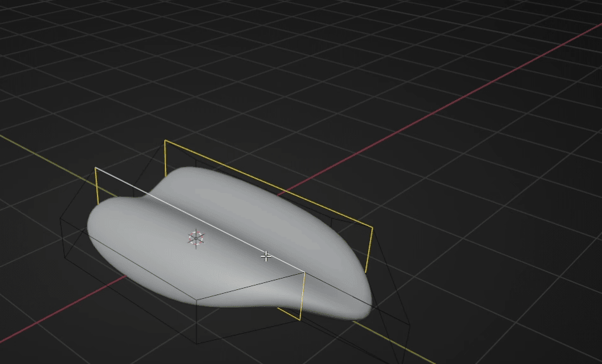Select the black lattice wireframe far-left corner

pos(60,218)
